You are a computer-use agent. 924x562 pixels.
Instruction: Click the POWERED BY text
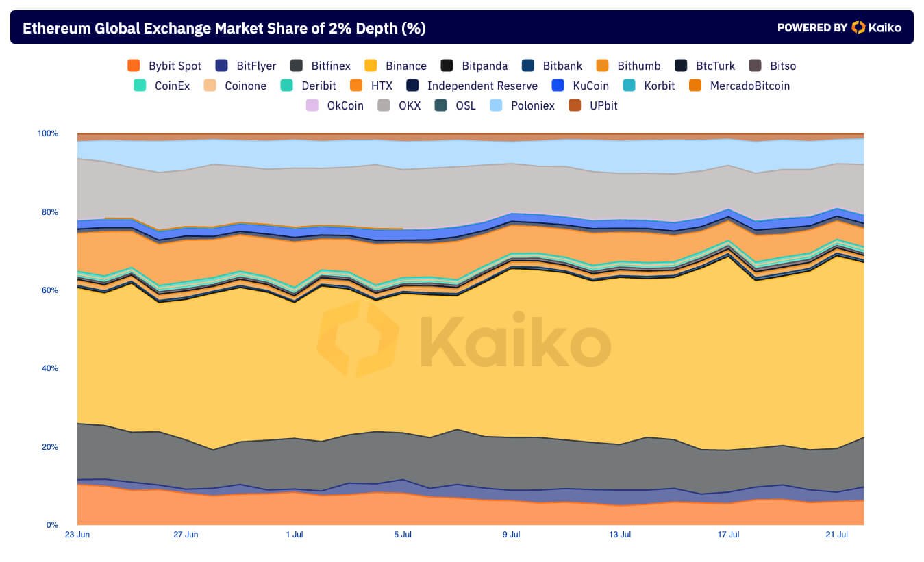[x=812, y=28]
